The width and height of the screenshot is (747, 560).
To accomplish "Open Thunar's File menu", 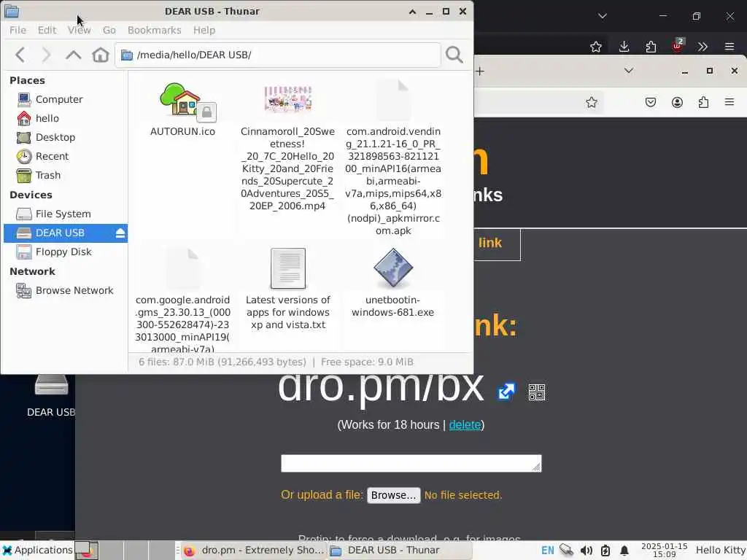I will click(18, 30).
